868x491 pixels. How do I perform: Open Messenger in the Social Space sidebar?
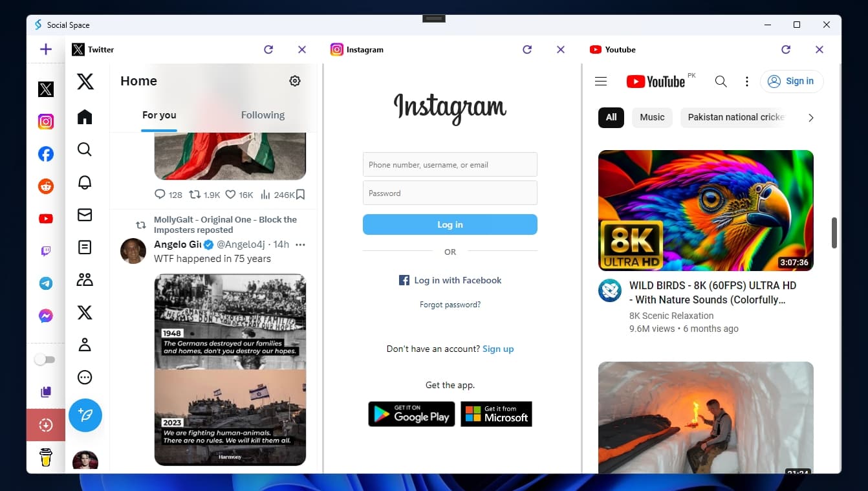(45, 316)
